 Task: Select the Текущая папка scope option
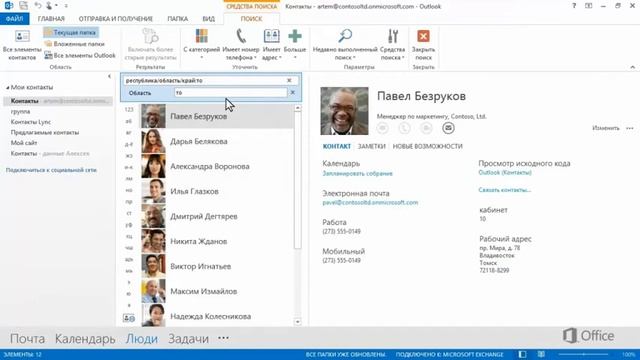pos(71,32)
